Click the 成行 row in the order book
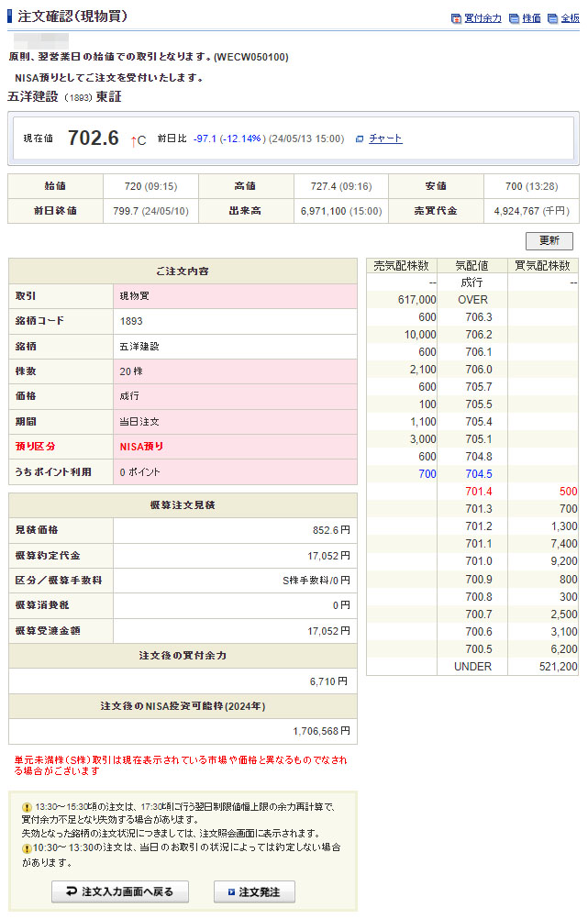Image resolution: width=588 pixels, height=919 pixels. point(472,282)
